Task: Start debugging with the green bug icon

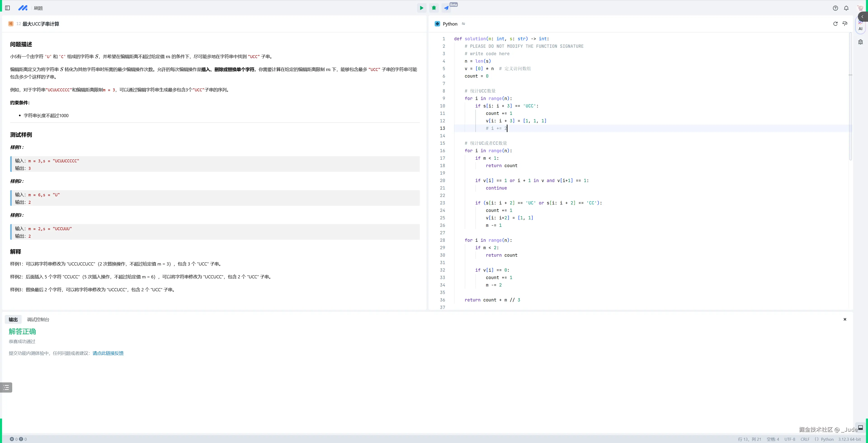Action: pos(434,8)
